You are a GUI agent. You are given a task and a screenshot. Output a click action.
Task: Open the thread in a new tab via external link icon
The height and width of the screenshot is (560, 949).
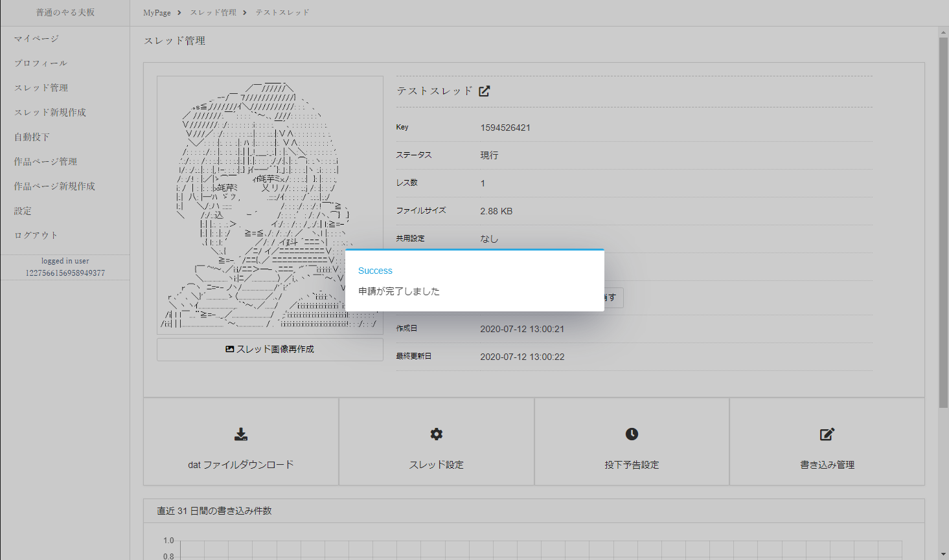pyautogui.click(x=484, y=91)
